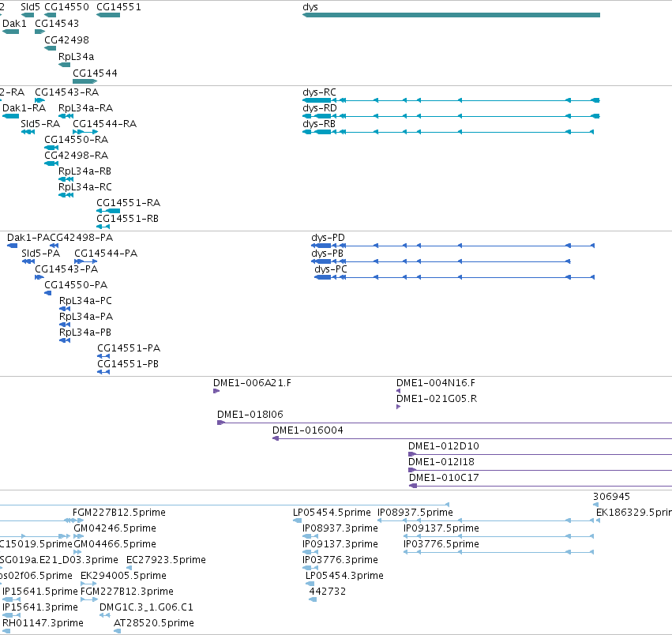Select the DME1-012I18 clone
Viewport: 672px width, 635px height.
coord(540,471)
